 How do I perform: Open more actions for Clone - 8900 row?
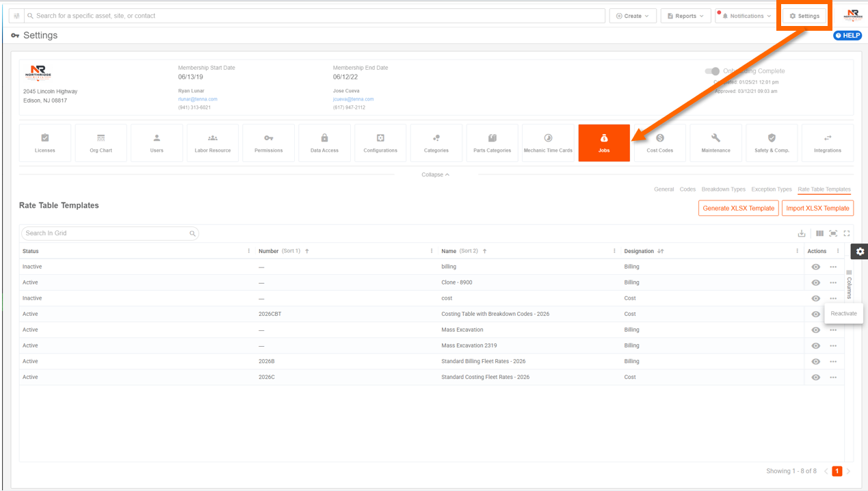tap(833, 282)
